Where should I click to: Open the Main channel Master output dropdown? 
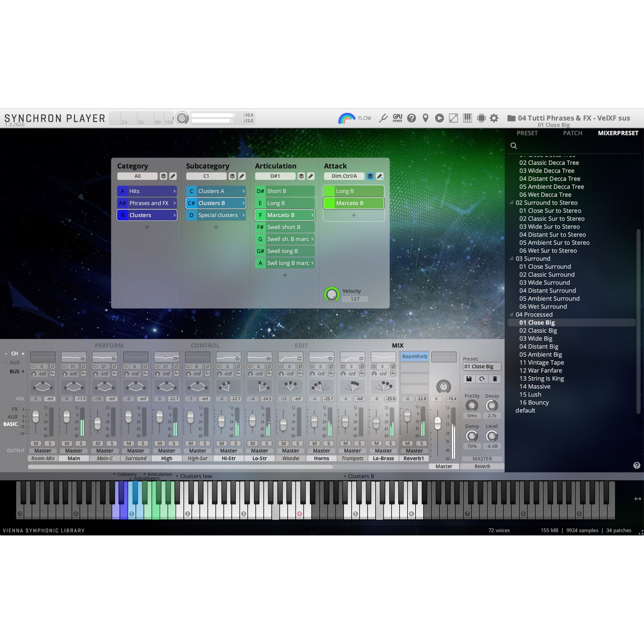pos(74,451)
